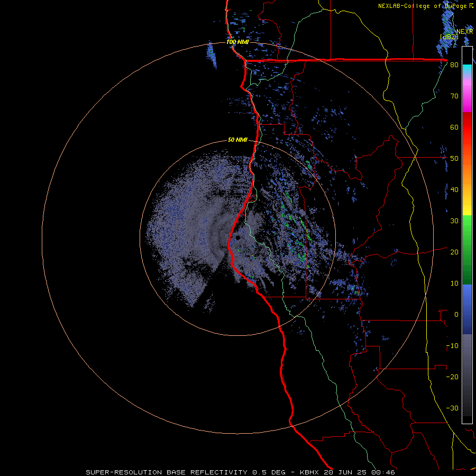Click the -10 value on reflectivity scale
476x476 pixels.
tap(452, 346)
